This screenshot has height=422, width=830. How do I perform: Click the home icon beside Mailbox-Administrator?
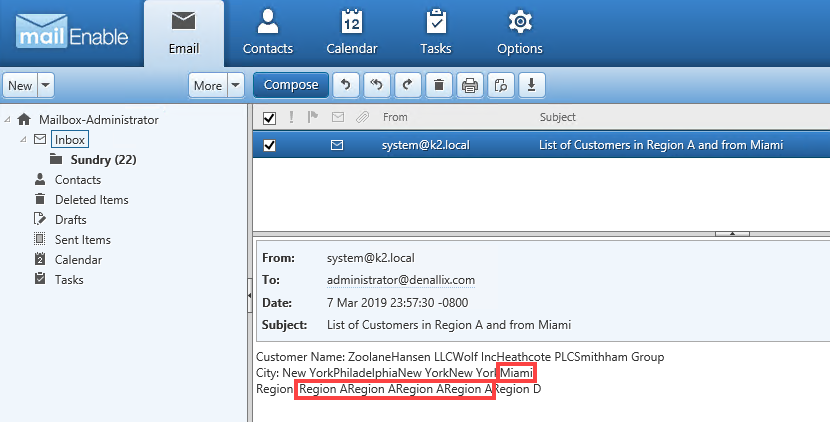click(24, 119)
